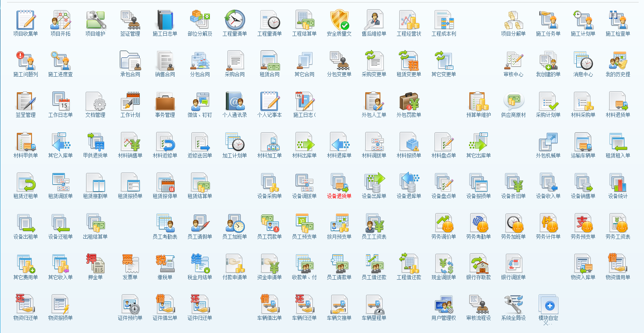Click the 外包罚款单 icon
The image size is (644, 333).
click(x=409, y=101)
